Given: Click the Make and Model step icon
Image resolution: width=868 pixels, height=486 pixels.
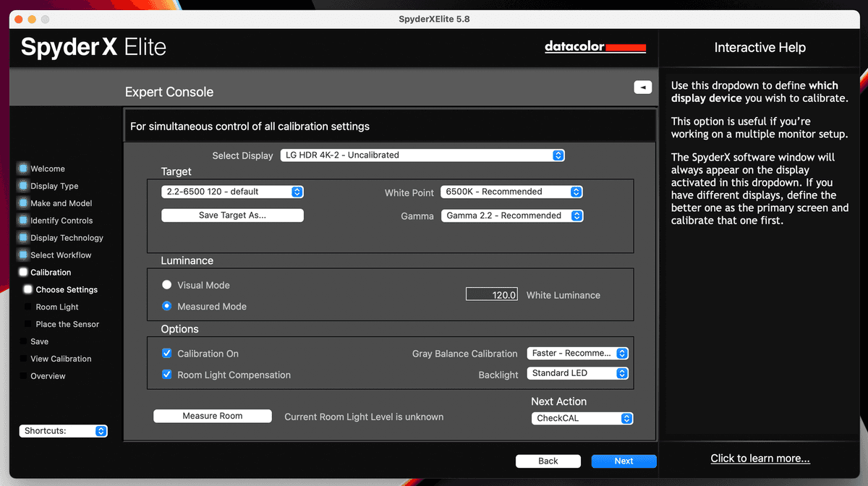Looking at the screenshot, I should pos(23,203).
